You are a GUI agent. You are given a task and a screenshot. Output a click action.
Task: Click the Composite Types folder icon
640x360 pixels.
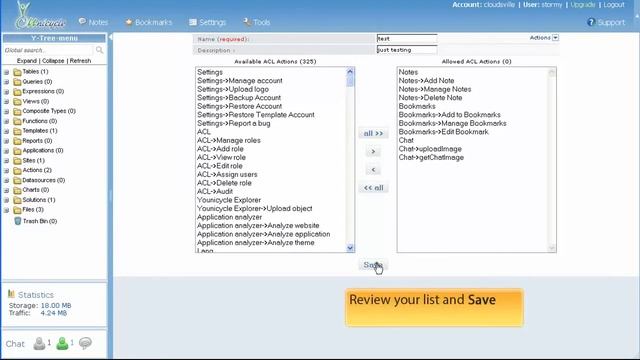[x=17, y=111]
